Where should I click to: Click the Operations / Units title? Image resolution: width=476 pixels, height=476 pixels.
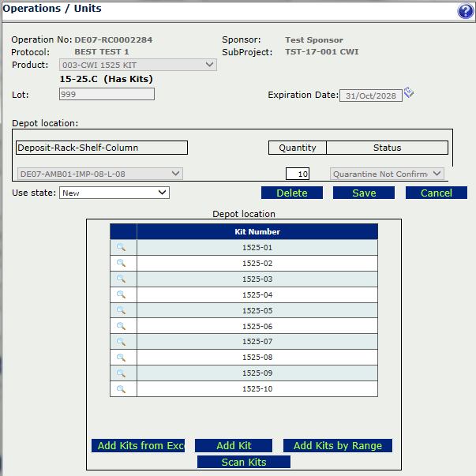pos(52,9)
